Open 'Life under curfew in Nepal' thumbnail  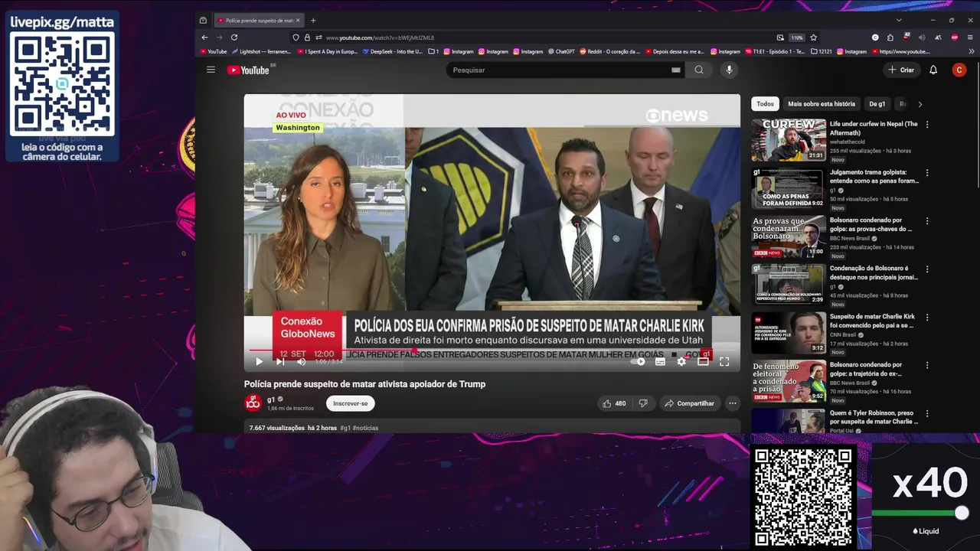point(789,139)
